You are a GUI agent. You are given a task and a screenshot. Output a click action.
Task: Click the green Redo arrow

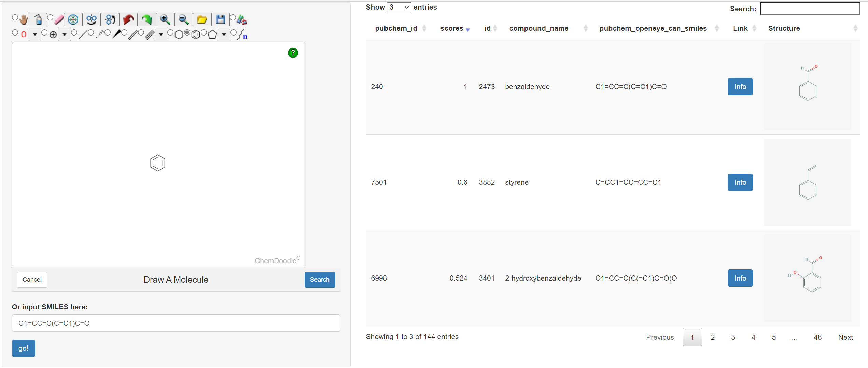tap(147, 20)
